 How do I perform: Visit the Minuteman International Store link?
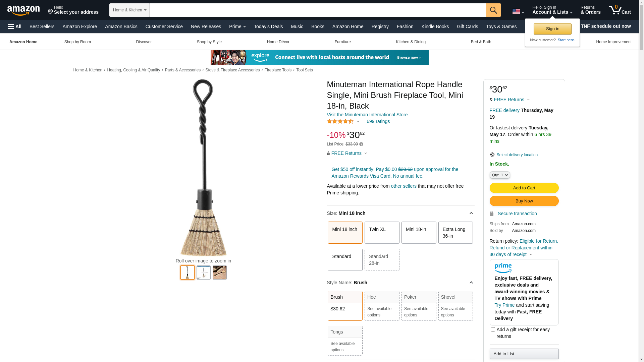pyautogui.click(x=367, y=115)
